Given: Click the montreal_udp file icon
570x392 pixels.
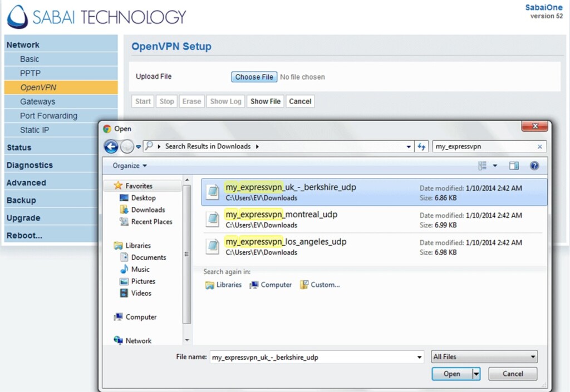Looking at the screenshot, I should tap(213, 220).
